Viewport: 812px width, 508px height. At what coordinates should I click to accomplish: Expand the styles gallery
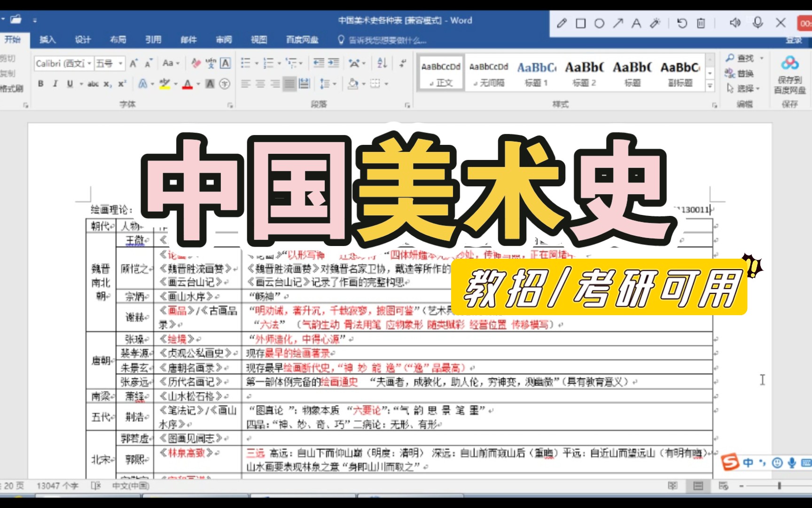click(710, 86)
